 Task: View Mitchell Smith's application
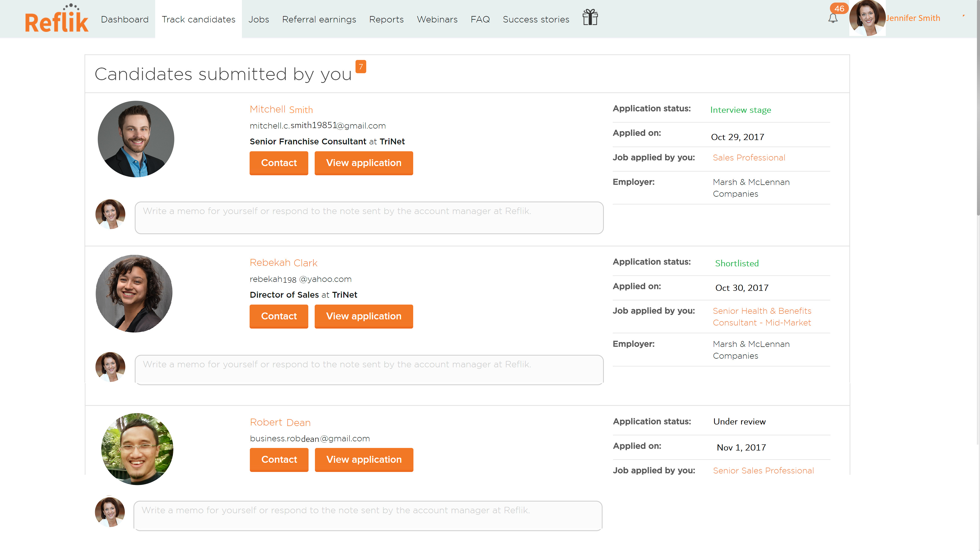click(364, 163)
